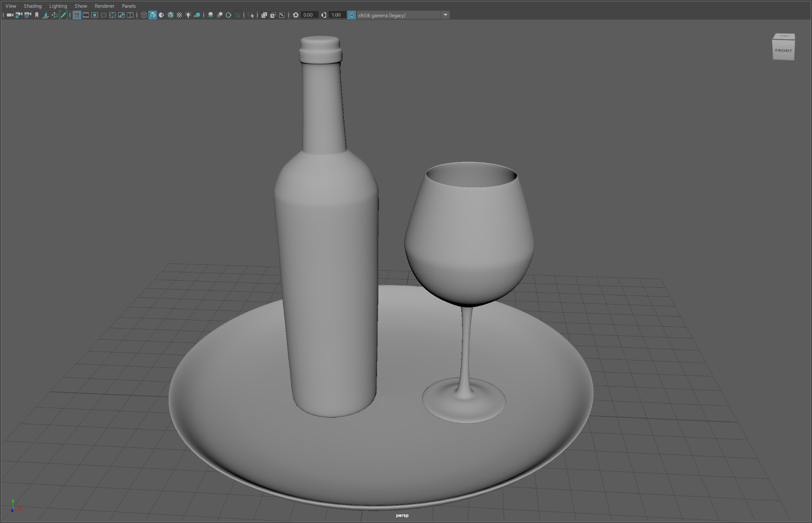Open the Panels menu
Viewport: 812px width, 523px height.
pyautogui.click(x=129, y=6)
